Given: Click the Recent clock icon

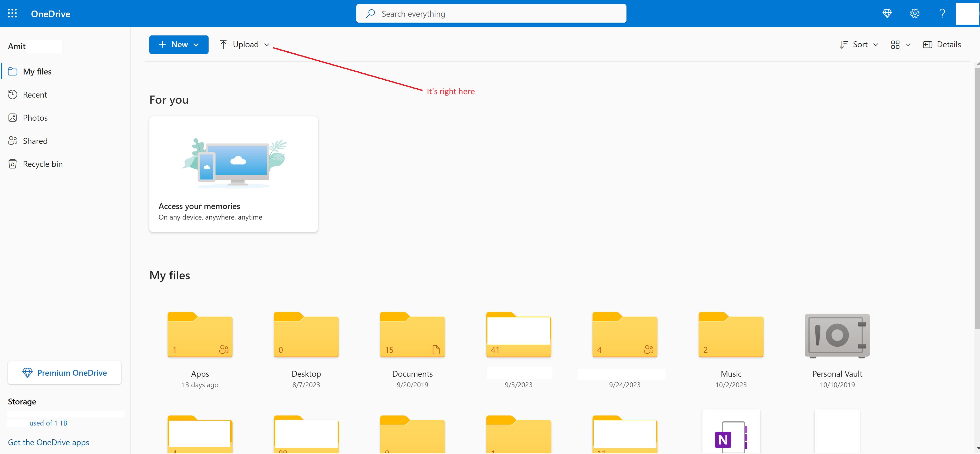Looking at the screenshot, I should [x=13, y=94].
